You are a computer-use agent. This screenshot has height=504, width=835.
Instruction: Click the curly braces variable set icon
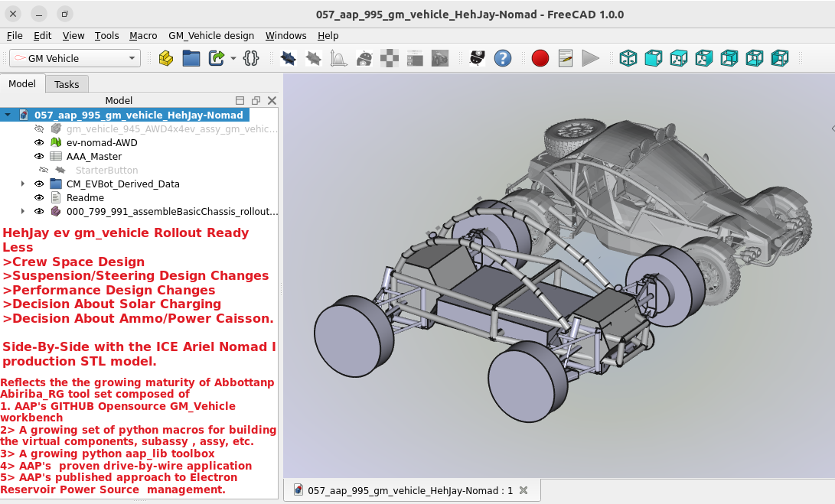pos(251,58)
